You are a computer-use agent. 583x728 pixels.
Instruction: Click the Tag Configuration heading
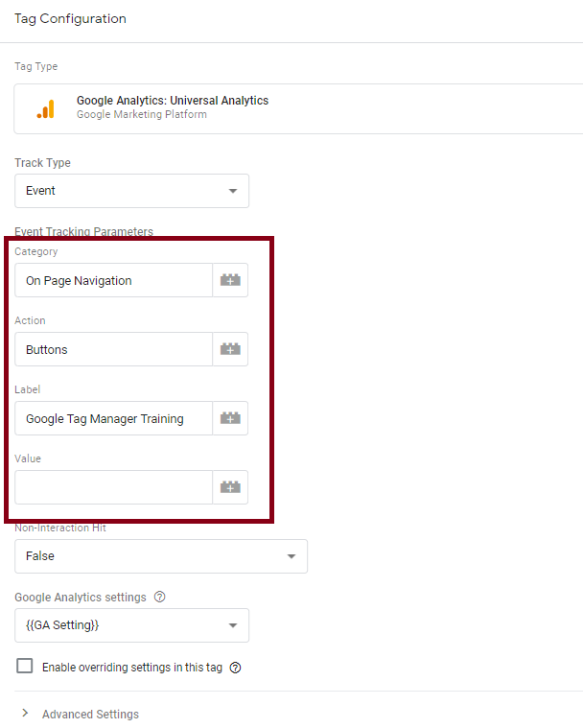[70, 18]
